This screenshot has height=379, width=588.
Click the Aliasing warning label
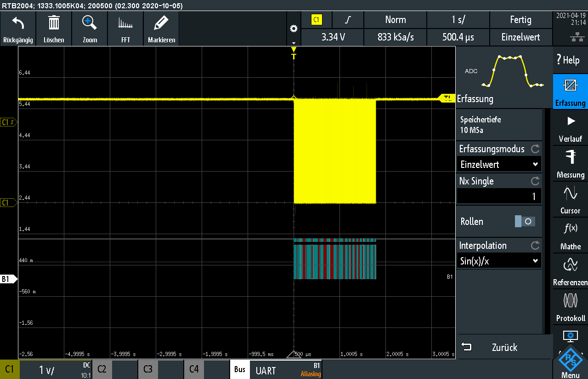click(311, 374)
